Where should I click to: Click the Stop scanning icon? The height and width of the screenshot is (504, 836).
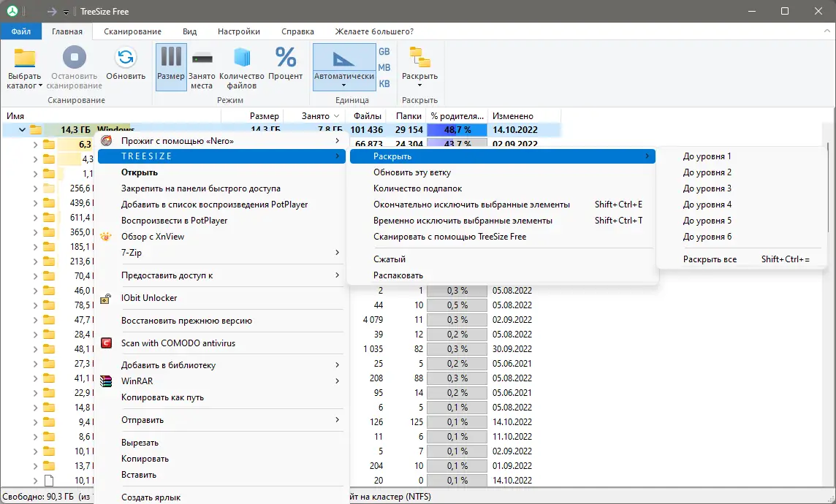[x=75, y=58]
